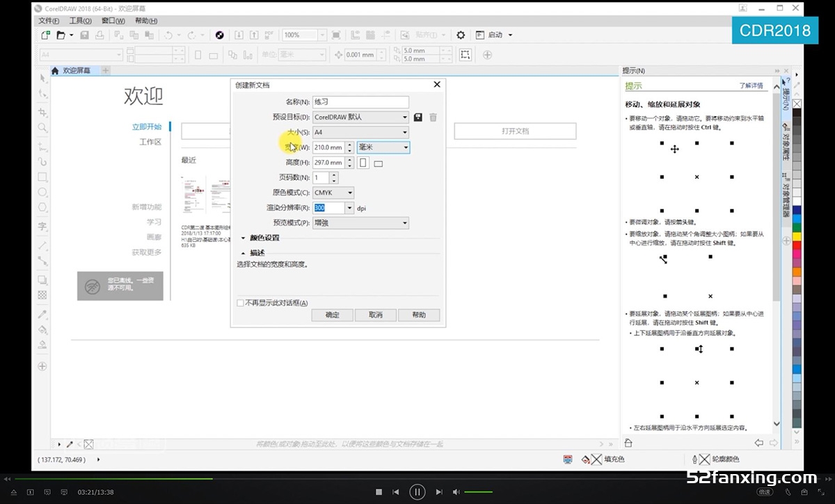Select the Crop tool in the toolbox
The width and height of the screenshot is (835, 504).
click(x=42, y=113)
